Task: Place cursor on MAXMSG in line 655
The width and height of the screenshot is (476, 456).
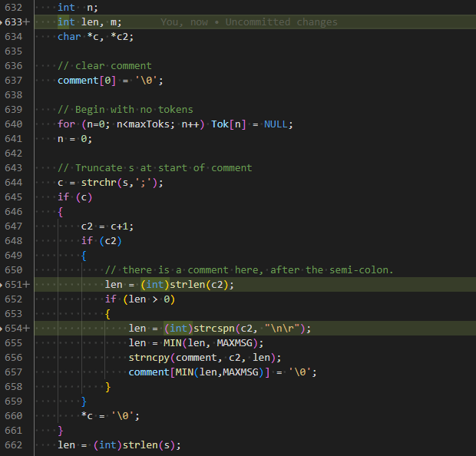Action: coord(235,343)
